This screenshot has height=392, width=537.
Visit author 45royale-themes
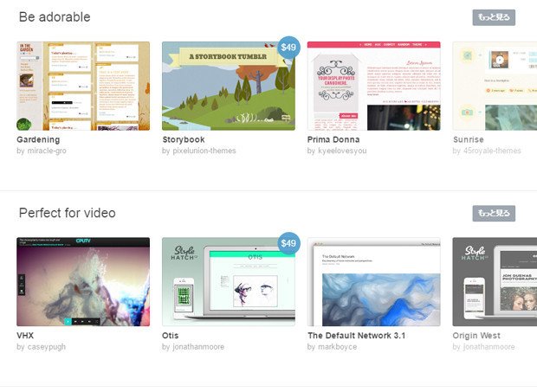492,151
